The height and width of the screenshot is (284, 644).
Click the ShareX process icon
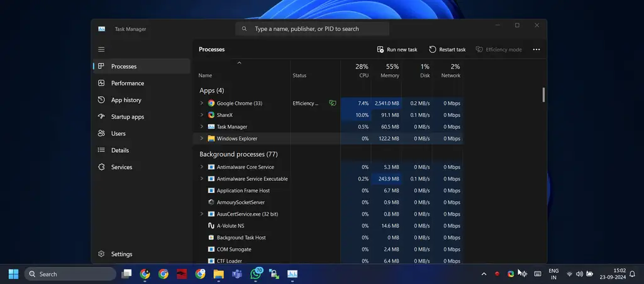211,115
